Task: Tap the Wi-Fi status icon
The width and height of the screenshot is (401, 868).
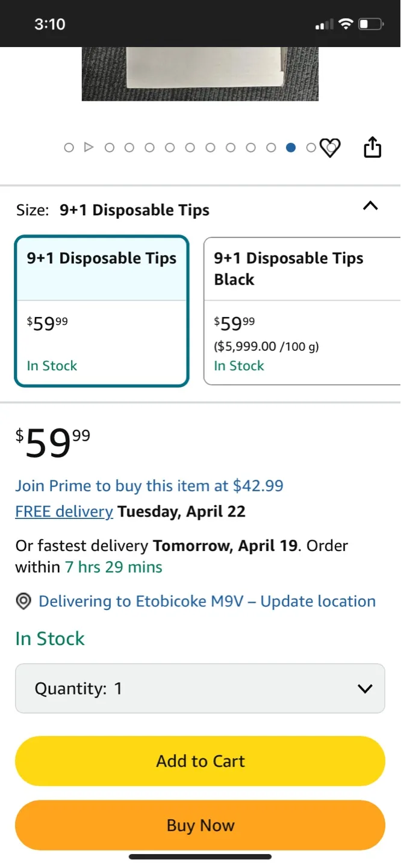Action: [x=345, y=24]
